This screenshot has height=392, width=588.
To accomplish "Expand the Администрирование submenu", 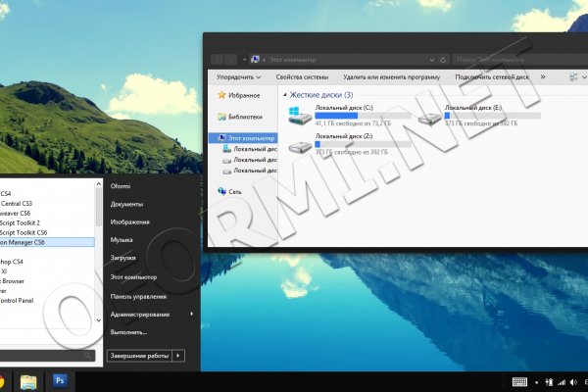I will [190, 314].
